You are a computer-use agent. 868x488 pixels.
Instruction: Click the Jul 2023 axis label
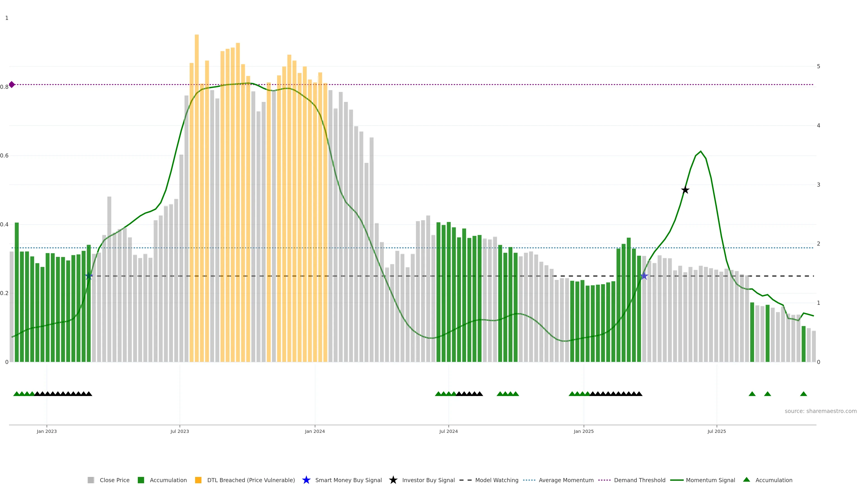[x=180, y=431]
